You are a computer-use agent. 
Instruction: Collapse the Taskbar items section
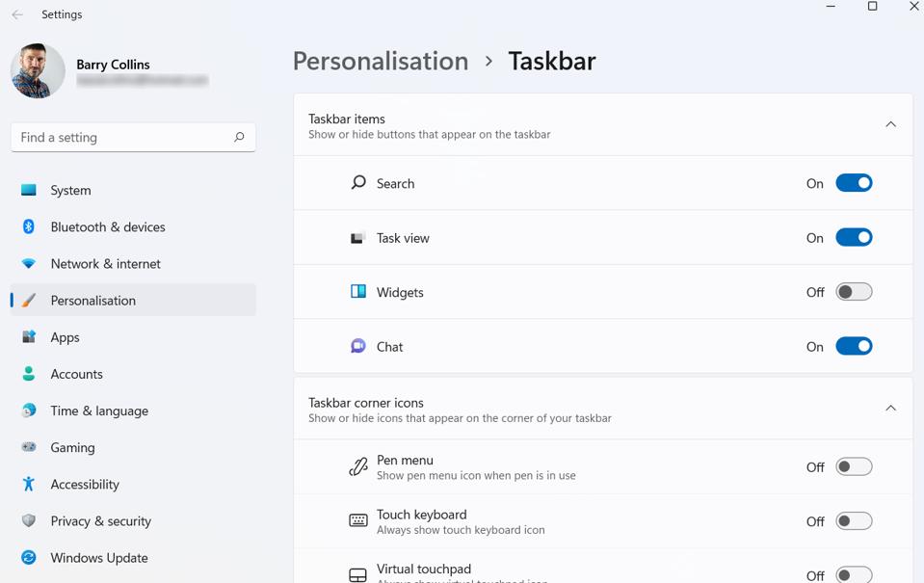[x=890, y=124]
